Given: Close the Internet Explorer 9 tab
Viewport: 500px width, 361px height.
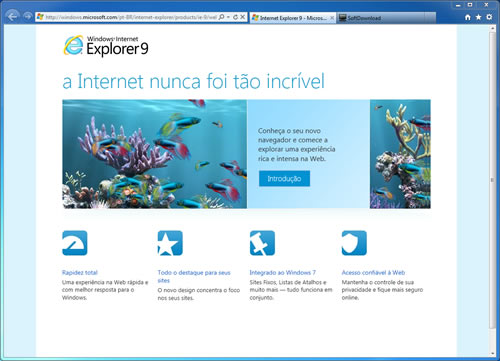Looking at the screenshot, I should [x=332, y=18].
